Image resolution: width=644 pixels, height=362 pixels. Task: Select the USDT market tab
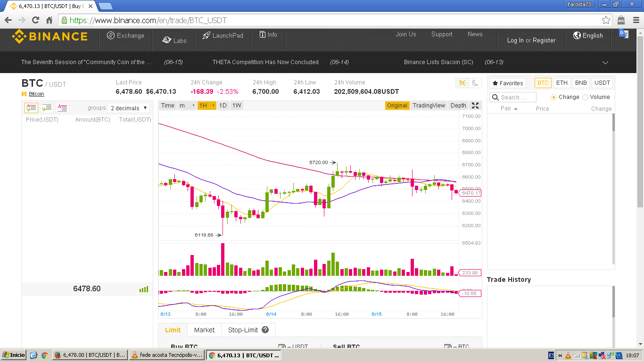click(x=602, y=83)
